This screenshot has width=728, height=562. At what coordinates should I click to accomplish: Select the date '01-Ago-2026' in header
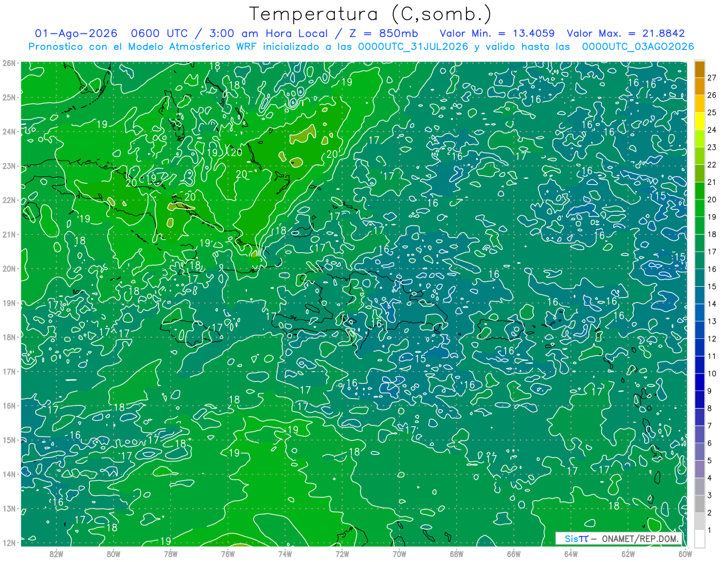[76, 34]
